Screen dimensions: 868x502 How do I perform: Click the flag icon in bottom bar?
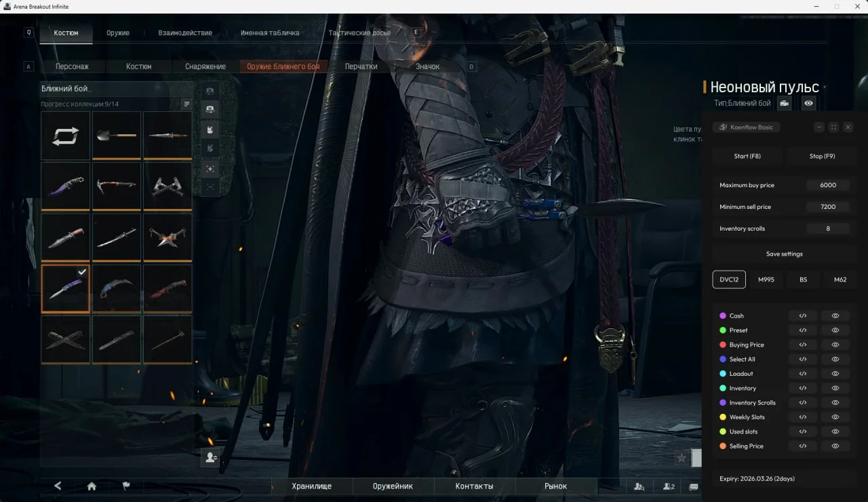[x=125, y=486]
